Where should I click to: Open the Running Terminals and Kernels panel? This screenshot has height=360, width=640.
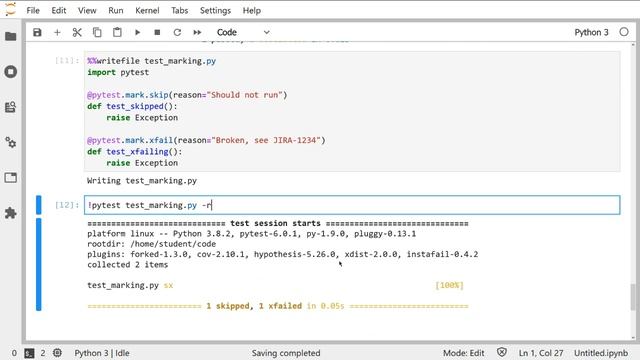[x=11, y=72]
